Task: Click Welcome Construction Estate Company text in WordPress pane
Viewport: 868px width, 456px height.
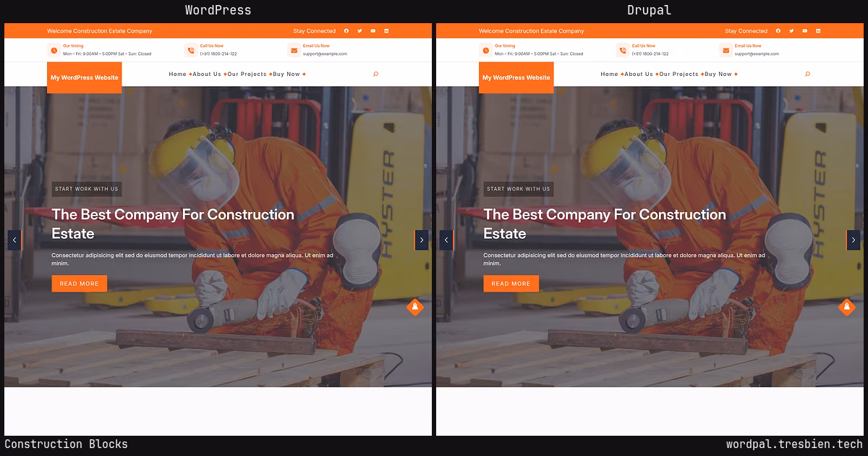Action: click(100, 31)
